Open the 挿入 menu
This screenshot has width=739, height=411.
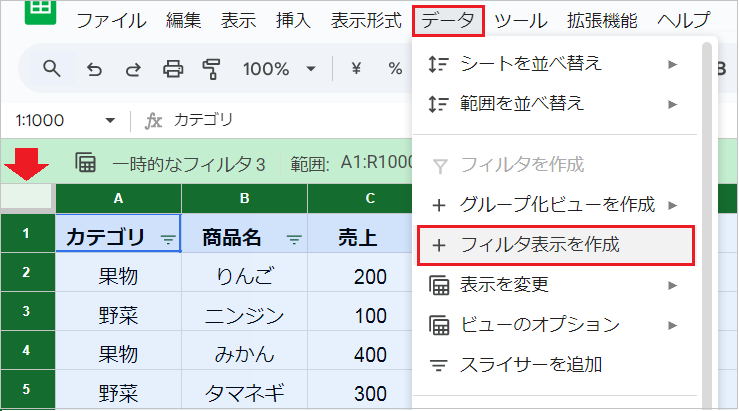(x=293, y=21)
